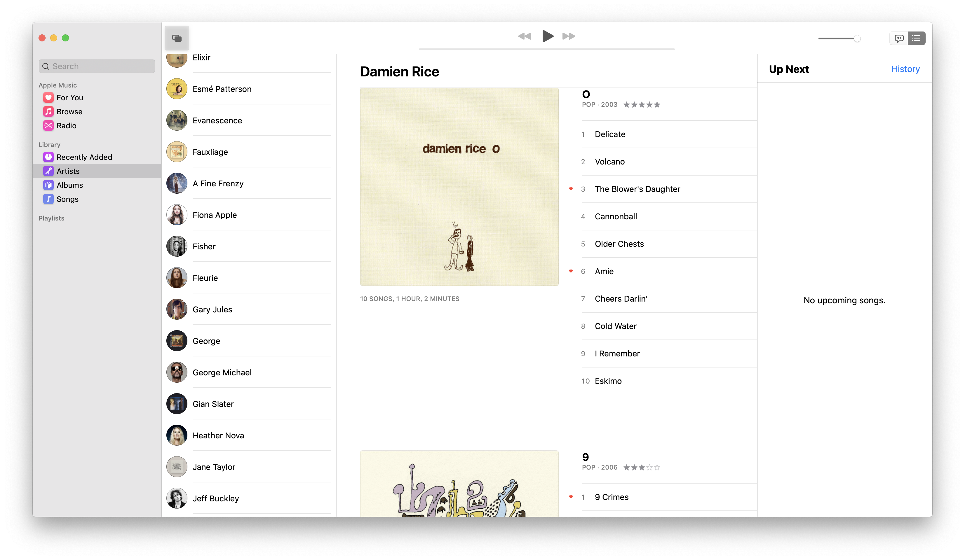Select track Cold Water
The height and width of the screenshot is (560, 965).
click(x=669, y=326)
